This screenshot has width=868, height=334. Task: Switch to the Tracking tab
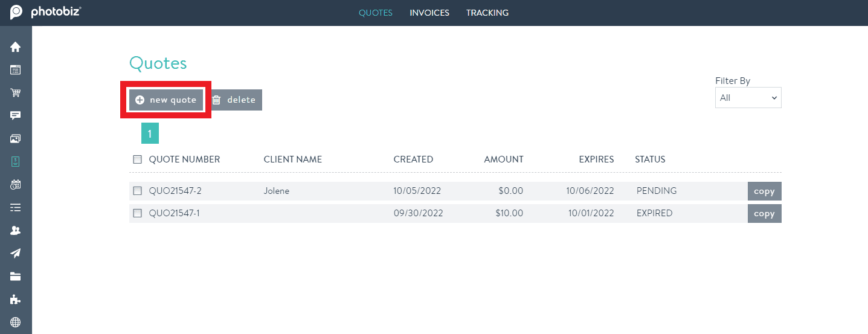pyautogui.click(x=487, y=13)
